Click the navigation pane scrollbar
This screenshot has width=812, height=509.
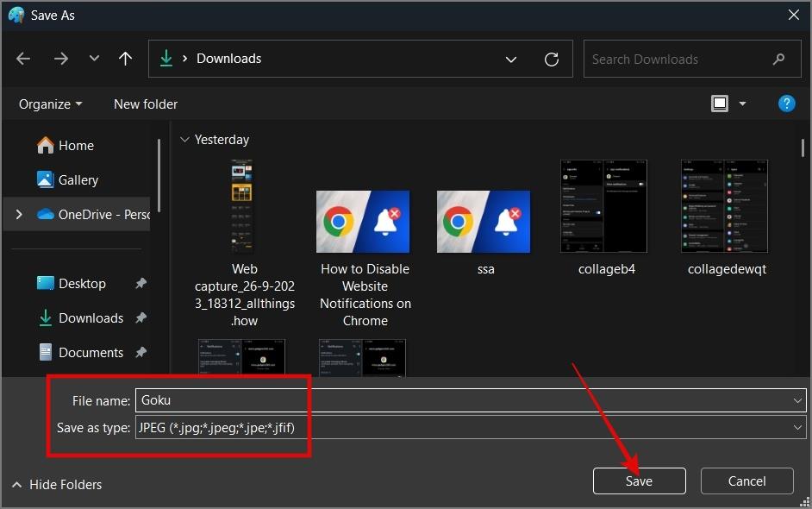point(159,175)
